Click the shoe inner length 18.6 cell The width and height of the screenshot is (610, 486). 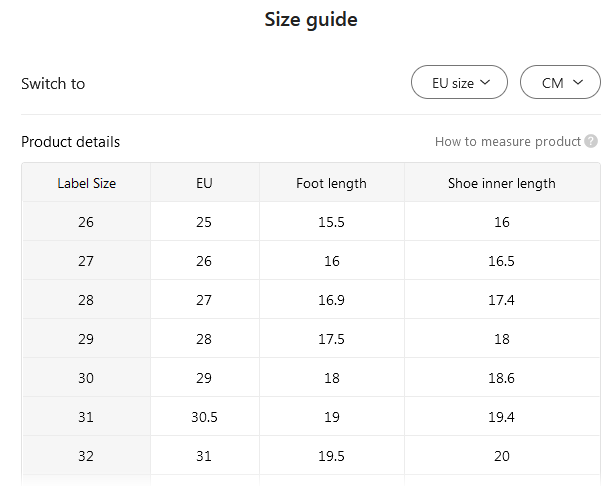(x=501, y=378)
